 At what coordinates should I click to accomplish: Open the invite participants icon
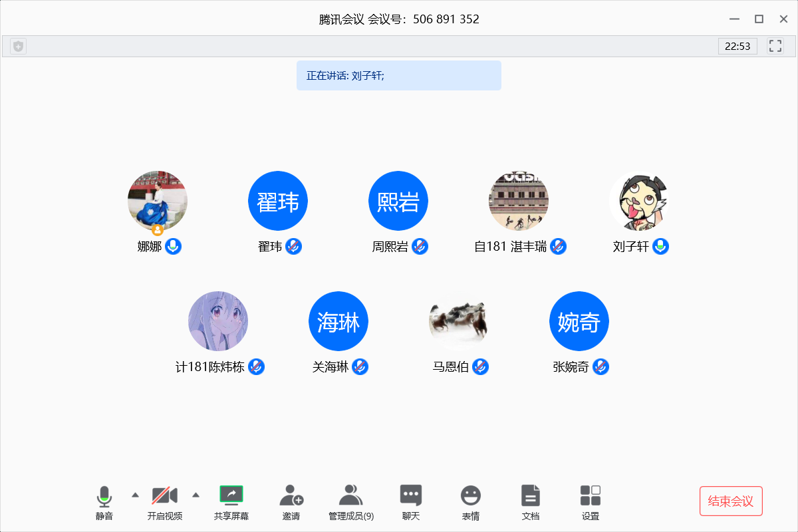point(291,495)
